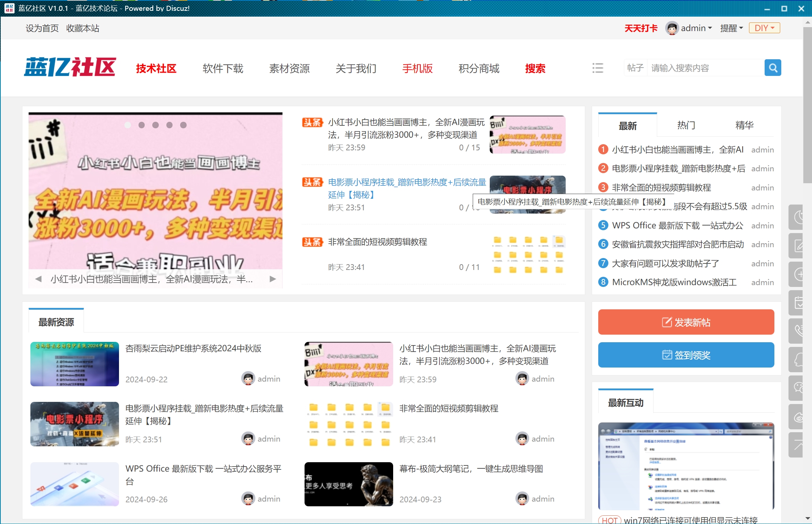The image size is (812, 524).
Task: Open the win7 network screenshot thumbnail
Action: coord(686,466)
